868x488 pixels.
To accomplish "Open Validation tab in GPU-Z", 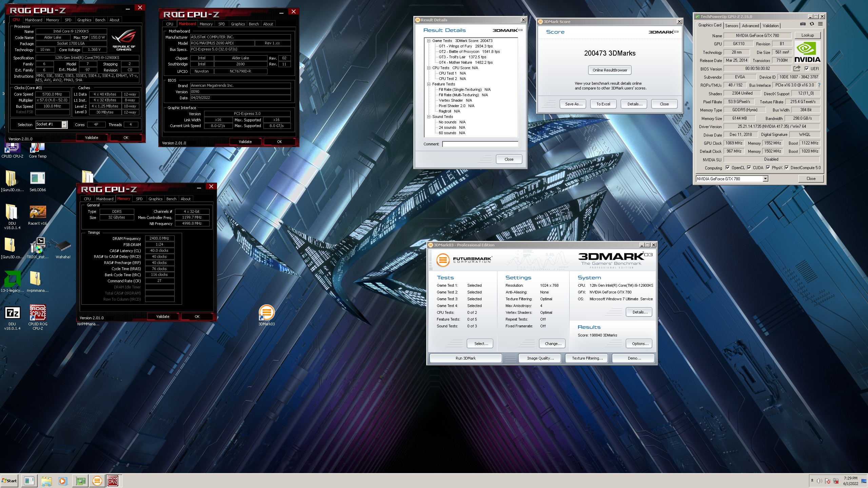I will click(x=770, y=25).
